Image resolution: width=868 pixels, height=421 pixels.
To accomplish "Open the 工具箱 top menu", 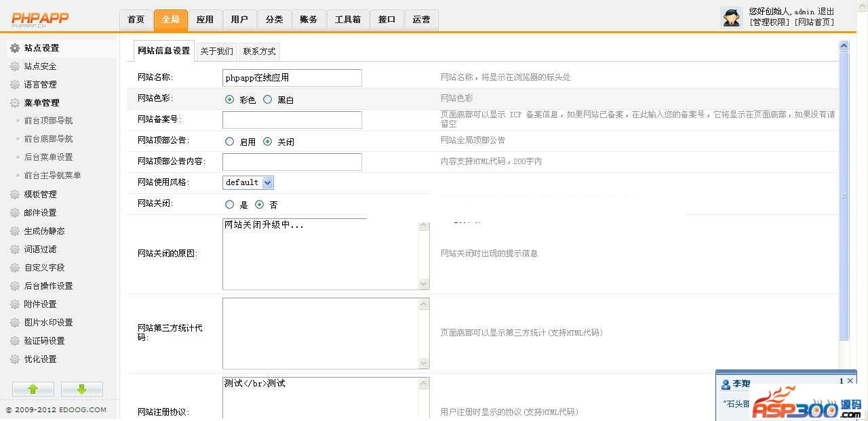I will click(x=347, y=20).
